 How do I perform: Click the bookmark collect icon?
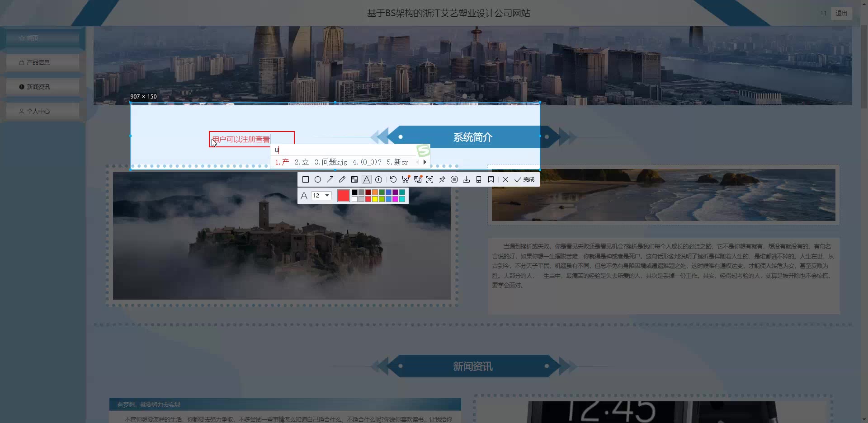point(491,179)
